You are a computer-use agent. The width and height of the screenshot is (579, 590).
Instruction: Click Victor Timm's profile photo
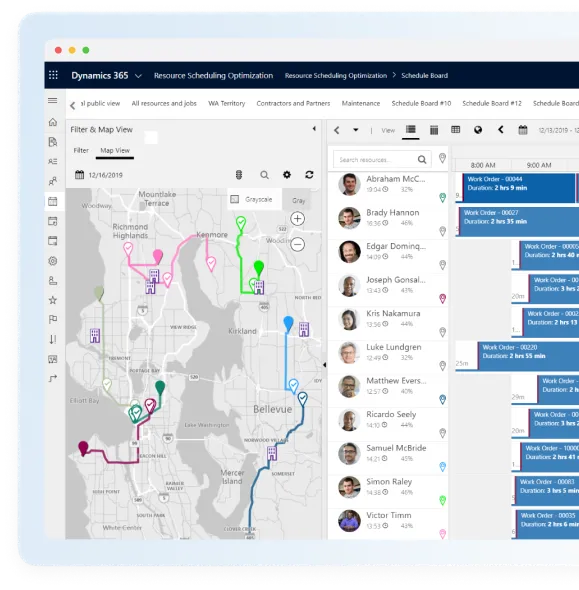349,521
